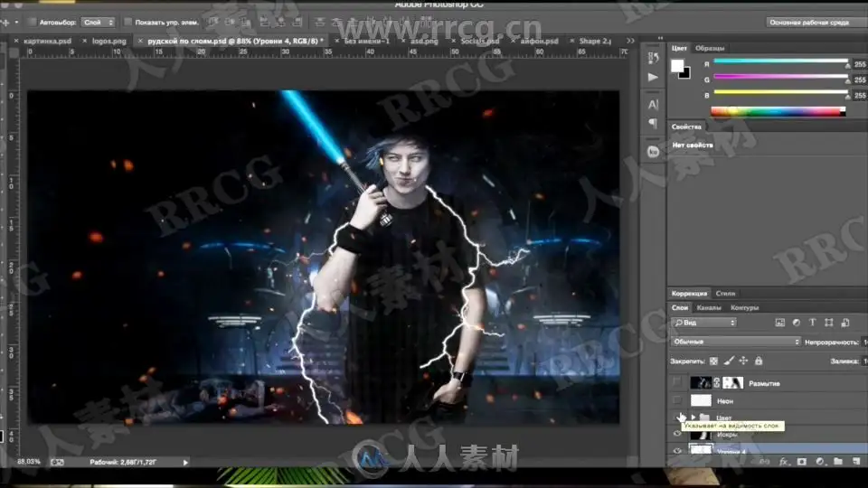Add layer style fx icon
Viewport: 868px width, 488px height.
coord(783,462)
